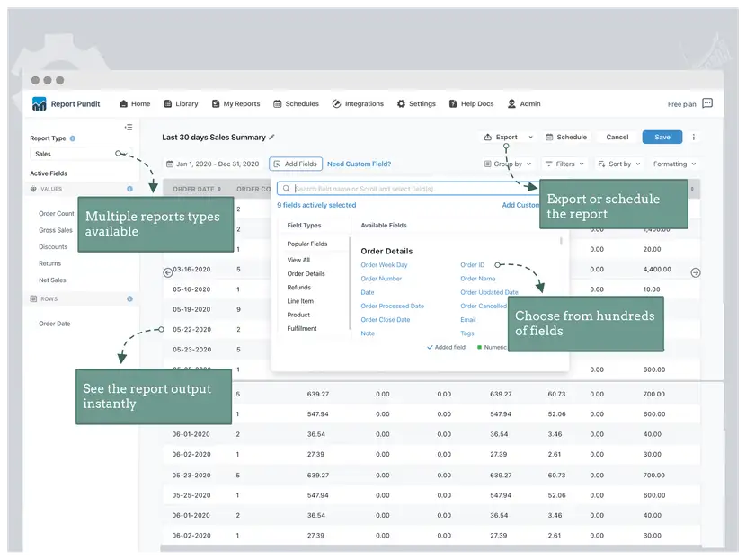The height and width of the screenshot is (560, 746).
Task: Open the Admin menu
Action: pos(524,103)
